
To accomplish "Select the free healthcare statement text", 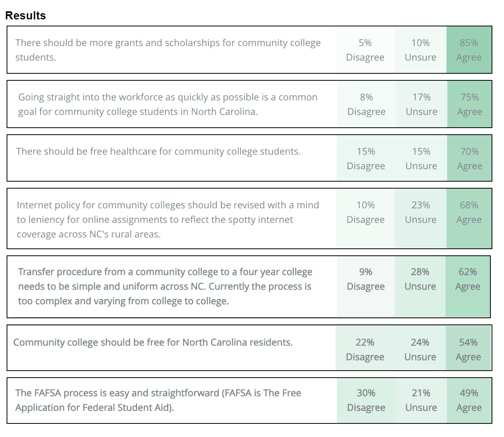I will pos(158,151).
